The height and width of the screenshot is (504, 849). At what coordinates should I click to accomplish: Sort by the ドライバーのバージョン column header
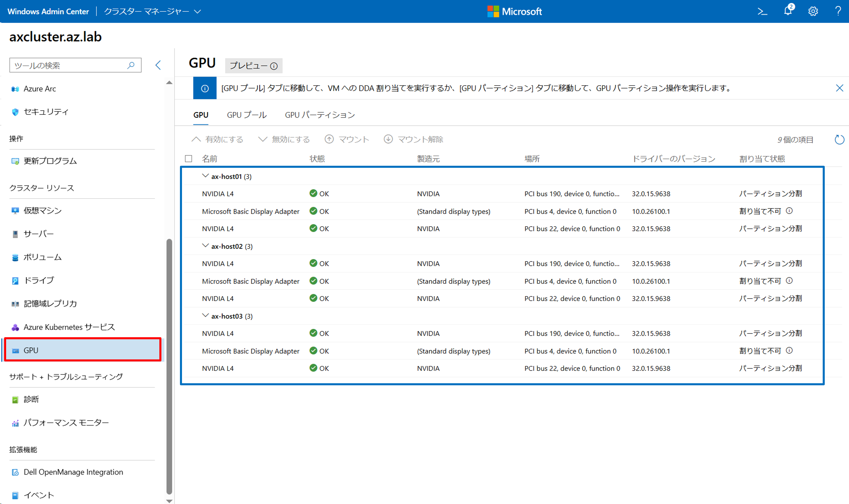674,159
